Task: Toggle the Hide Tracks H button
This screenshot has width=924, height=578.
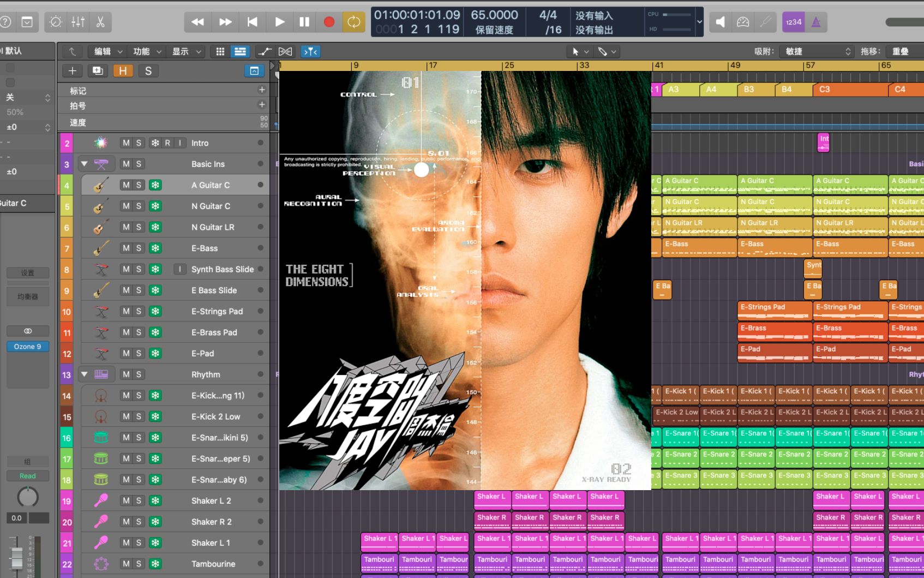Action: pos(123,71)
